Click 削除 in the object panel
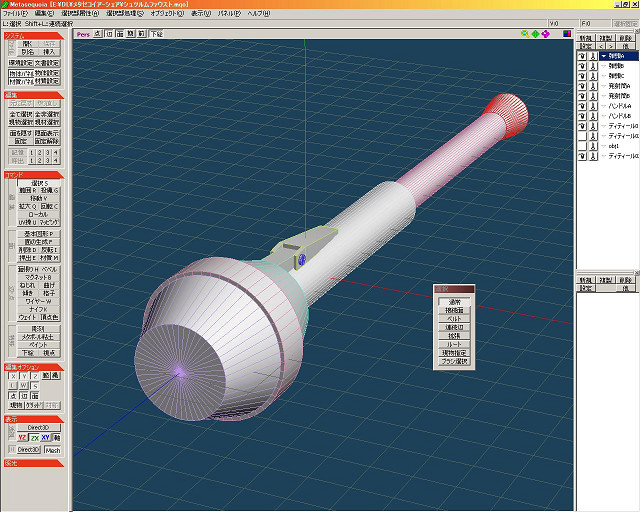 tap(625, 38)
